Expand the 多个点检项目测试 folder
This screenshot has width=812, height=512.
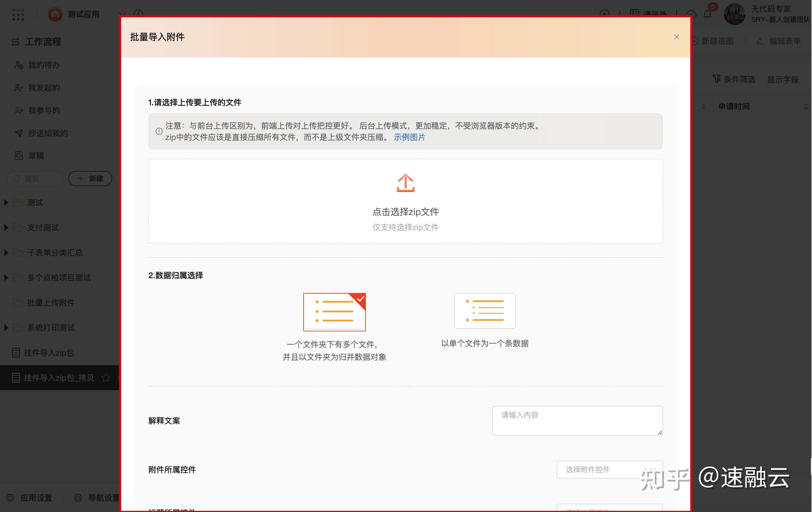[6, 278]
